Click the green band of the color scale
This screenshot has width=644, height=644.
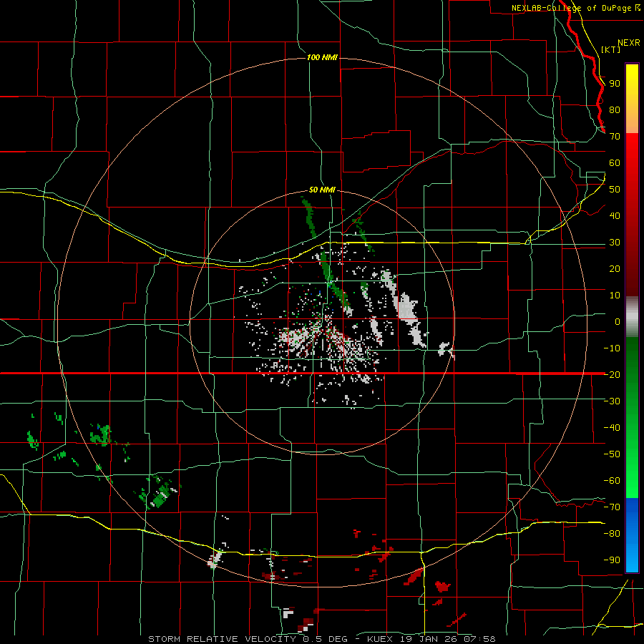pos(632,418)
